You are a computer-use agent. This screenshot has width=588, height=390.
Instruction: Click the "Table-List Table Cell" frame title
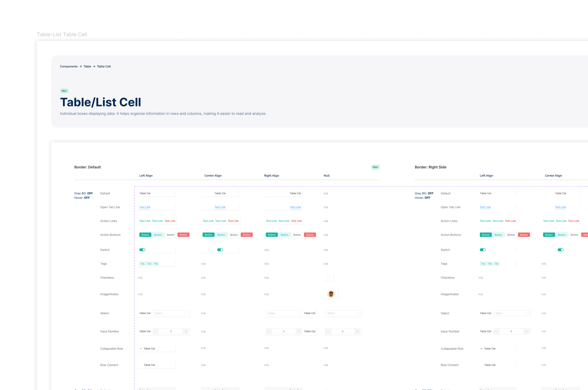tap(62, 34)
